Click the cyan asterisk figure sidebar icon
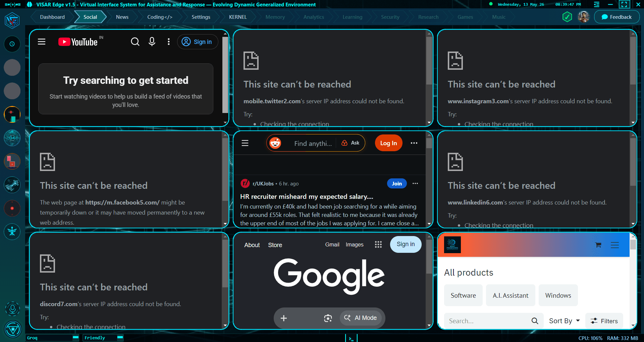 click(12, 232)
